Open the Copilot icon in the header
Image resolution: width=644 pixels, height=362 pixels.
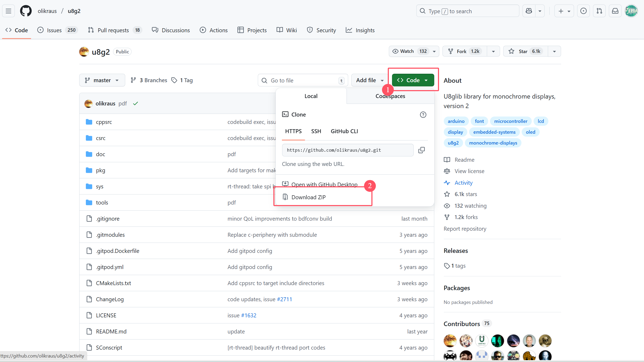point(529,11)
